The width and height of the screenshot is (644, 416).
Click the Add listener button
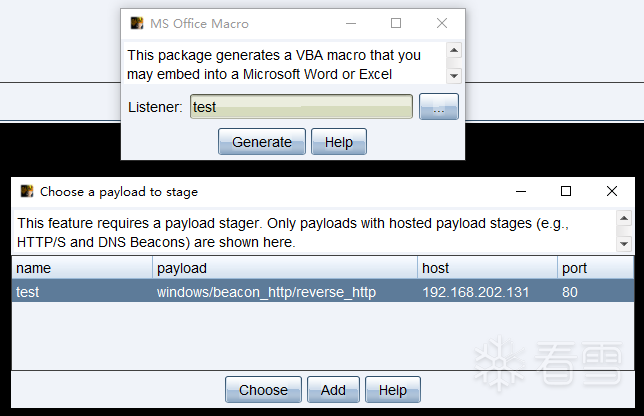tap(333, 389)
